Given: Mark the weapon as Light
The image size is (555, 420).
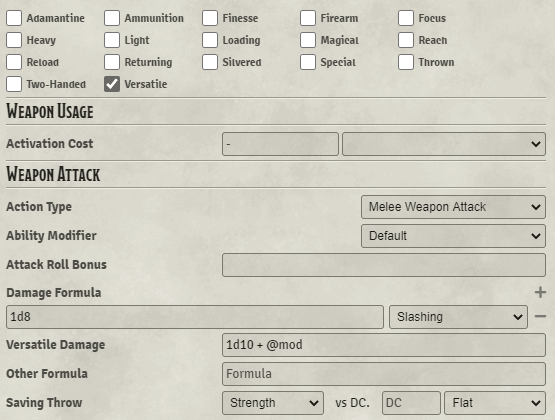Looking at the screenshot, I should click(112, 40).
